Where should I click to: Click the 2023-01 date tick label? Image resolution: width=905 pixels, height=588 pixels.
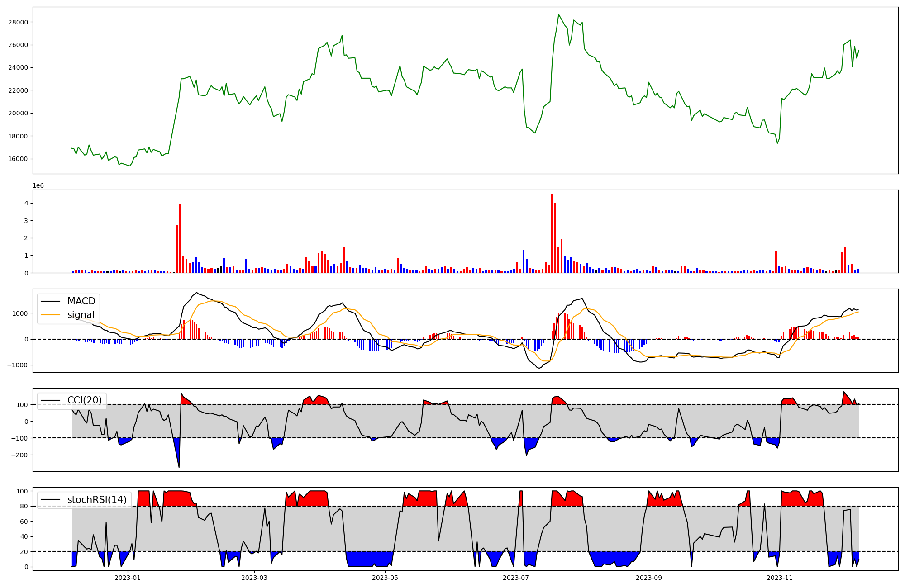(128, 578)
